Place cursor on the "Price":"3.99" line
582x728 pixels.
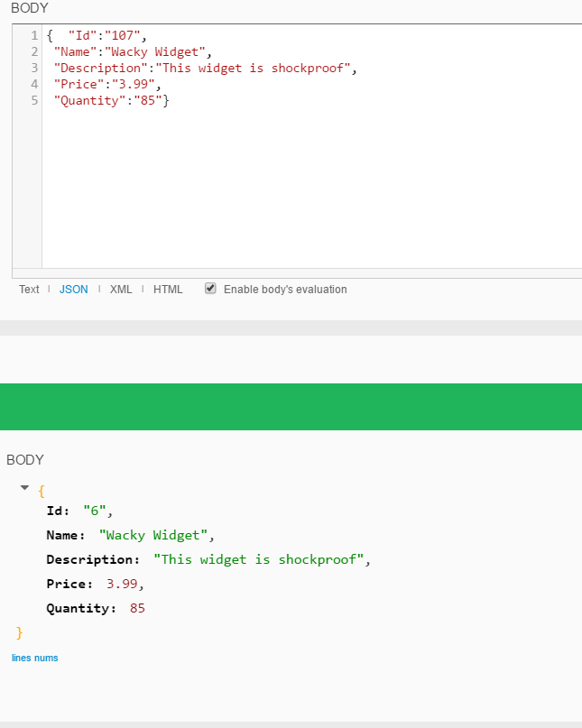106,85
